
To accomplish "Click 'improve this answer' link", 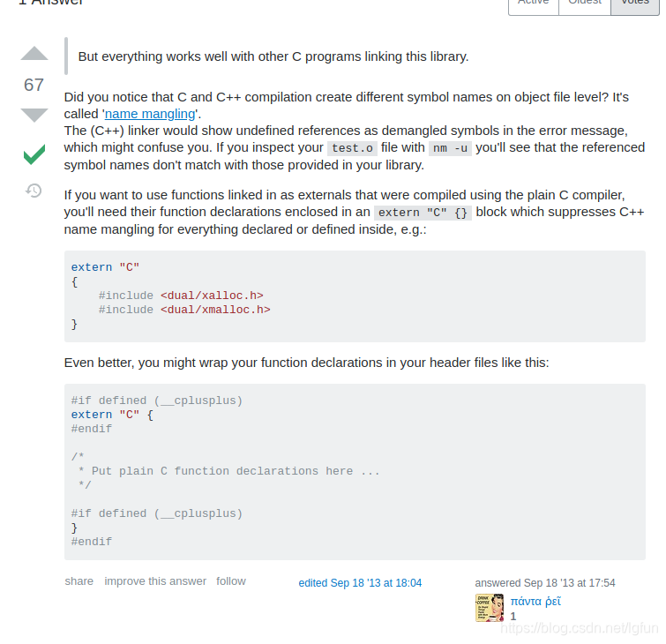I will (155, 581).
